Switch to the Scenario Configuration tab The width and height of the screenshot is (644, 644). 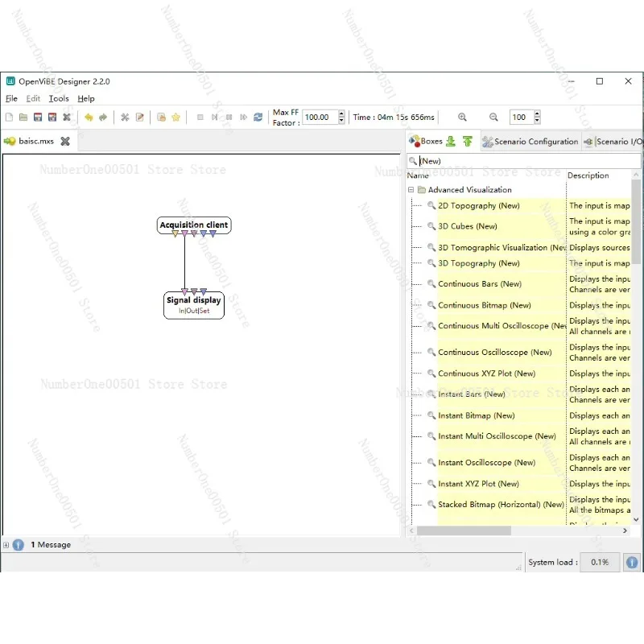[x=530, y=142]
